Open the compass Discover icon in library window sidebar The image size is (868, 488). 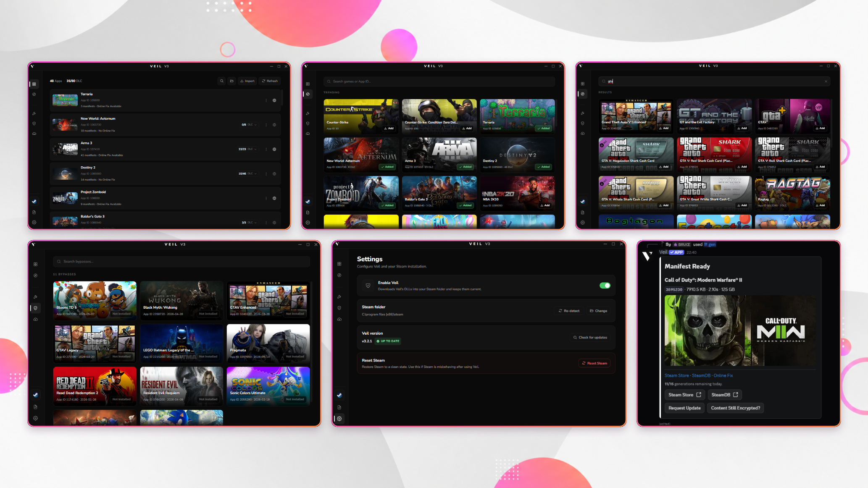click(x=34, y=94)
